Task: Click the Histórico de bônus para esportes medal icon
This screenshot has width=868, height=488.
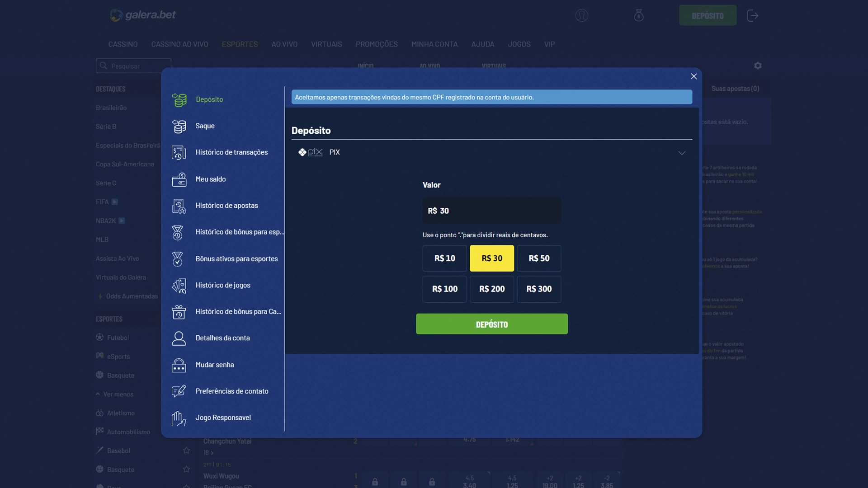Action: (x=178, y=232)
